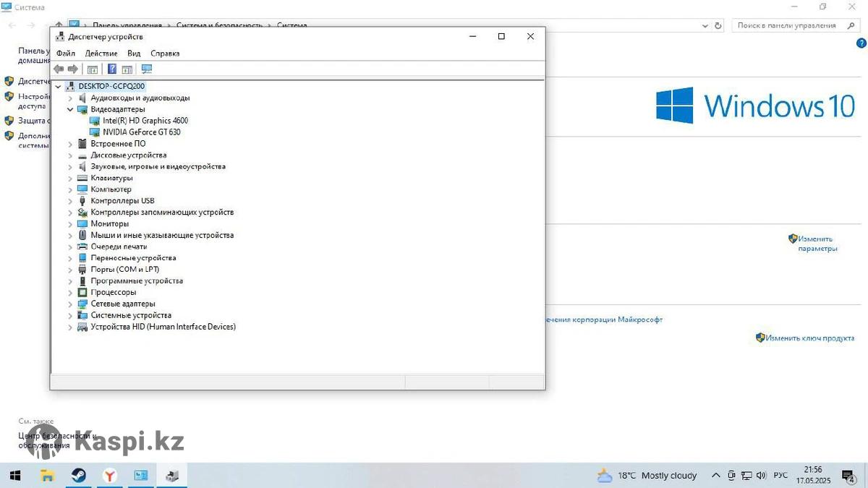This screenshot has height=488, width=868.
Task: Switch input language via the РУС indicator
Action: (780, 476)
